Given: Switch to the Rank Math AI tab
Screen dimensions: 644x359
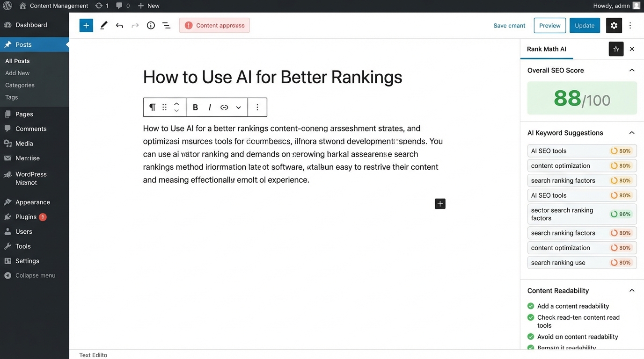Looking at the screenshot, I should point(546,49).
